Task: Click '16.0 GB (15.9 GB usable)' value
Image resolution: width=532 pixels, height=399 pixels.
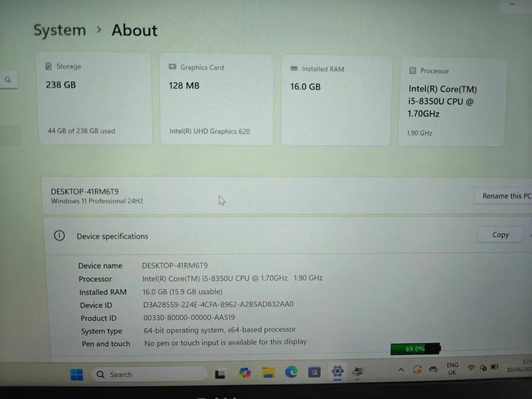Action: (x=182, y=292)
